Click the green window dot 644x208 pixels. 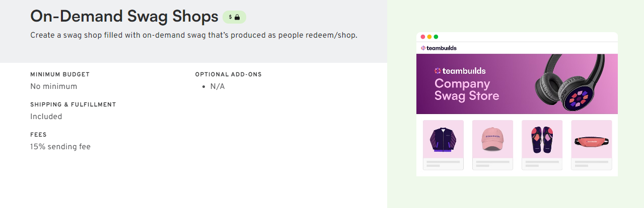tap(436, 37)
